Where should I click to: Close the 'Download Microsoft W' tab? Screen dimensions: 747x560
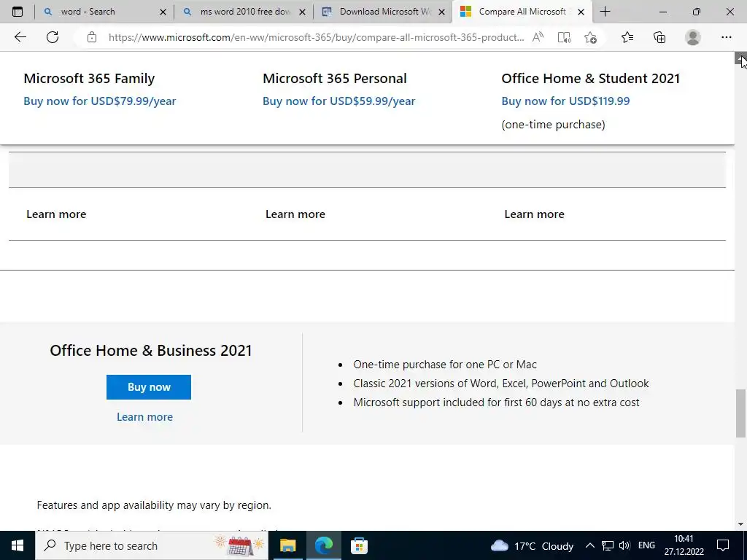click(x=441, y=12)
